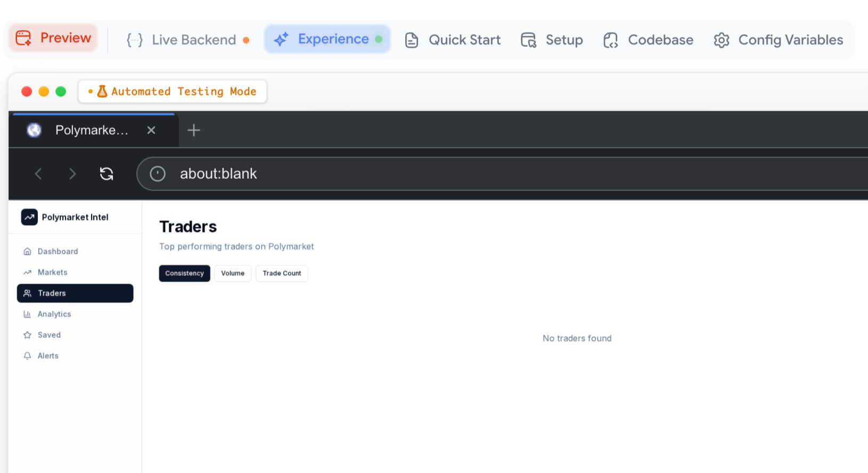The image size is (868, 473).
Task: Switch to the Live Backend tab
Action: pos(188,40)
